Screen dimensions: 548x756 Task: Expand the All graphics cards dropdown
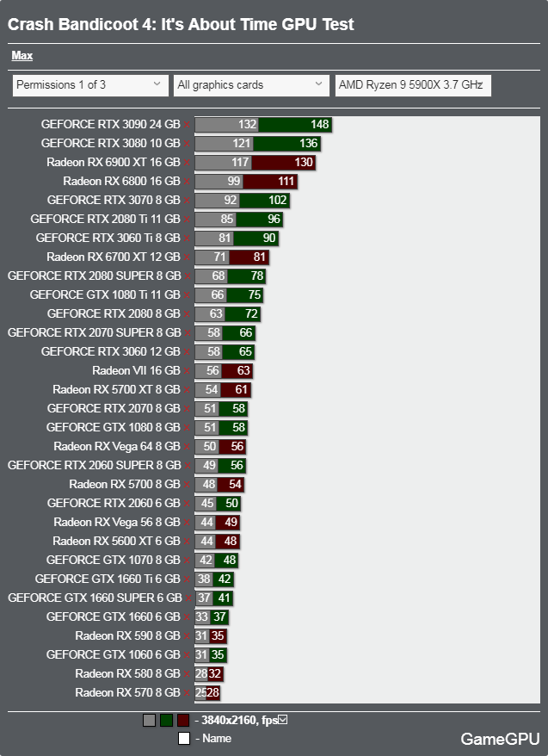coord(249,85)
